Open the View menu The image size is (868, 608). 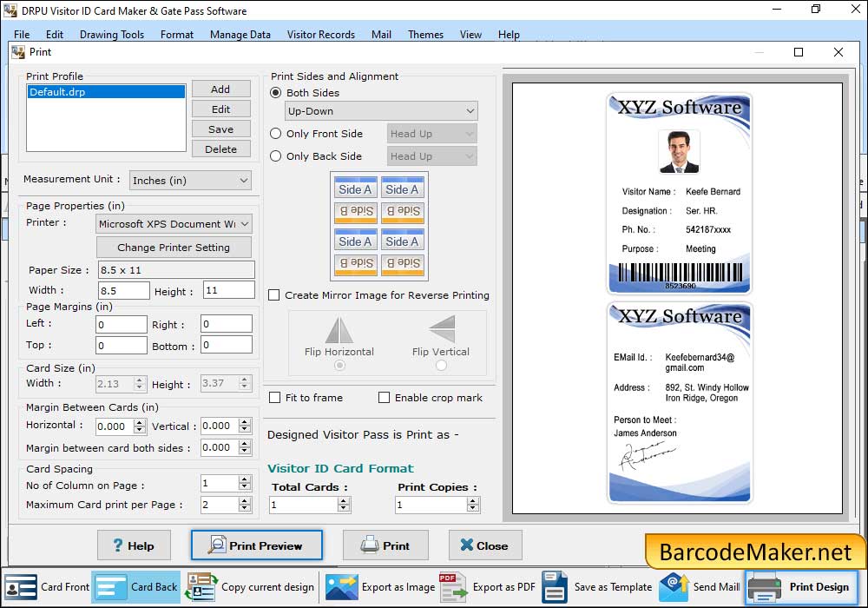tap(470, 35)
